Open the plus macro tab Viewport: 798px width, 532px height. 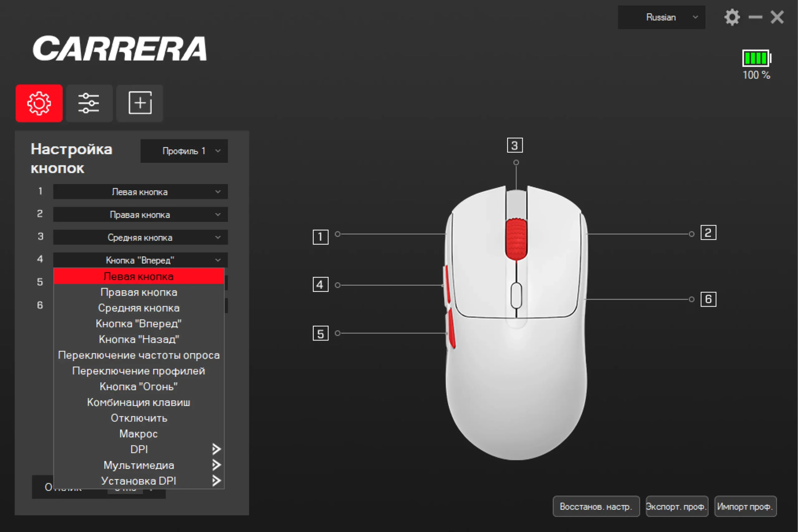pos(140,103)
